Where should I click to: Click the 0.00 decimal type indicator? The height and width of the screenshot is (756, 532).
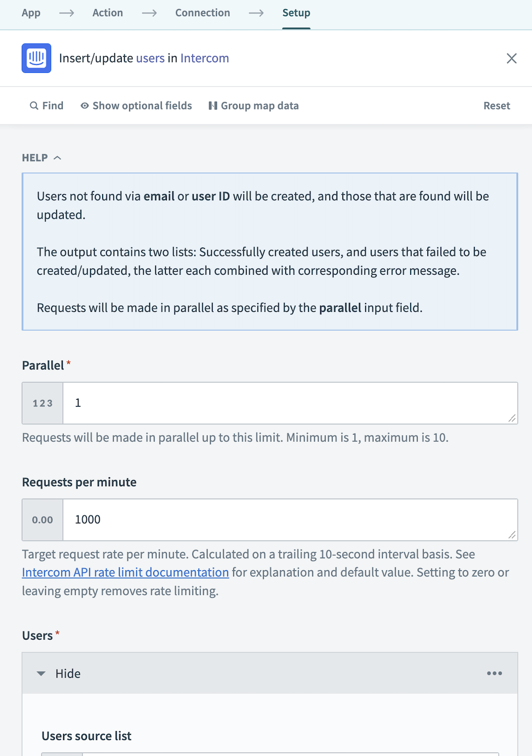41,520
